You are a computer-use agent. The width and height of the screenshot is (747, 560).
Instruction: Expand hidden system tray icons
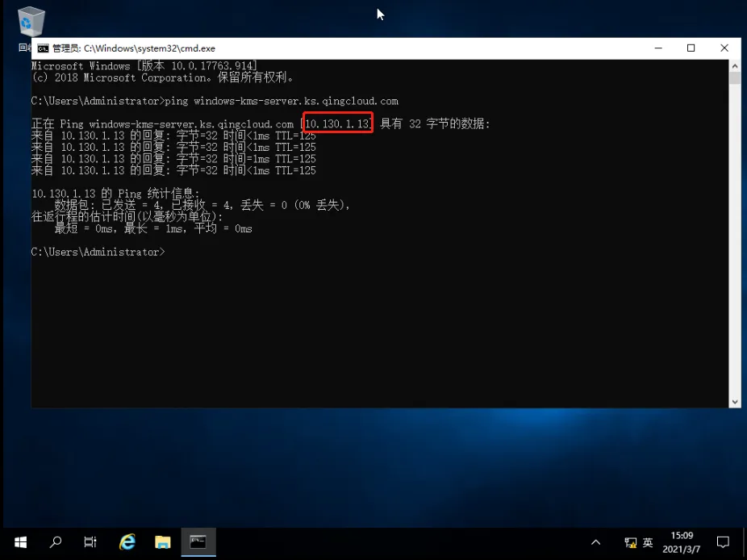pyautogui.click(x=595, y=541)
